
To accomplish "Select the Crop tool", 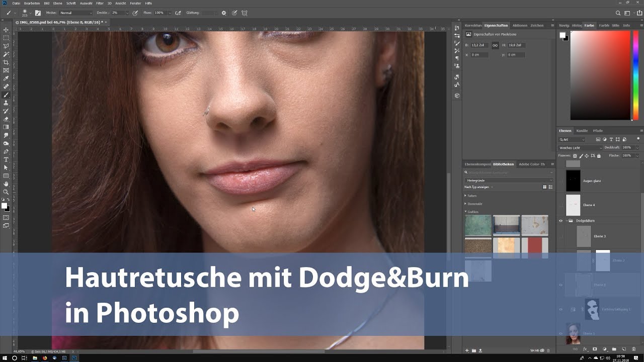I will click(x=6, y=62).
